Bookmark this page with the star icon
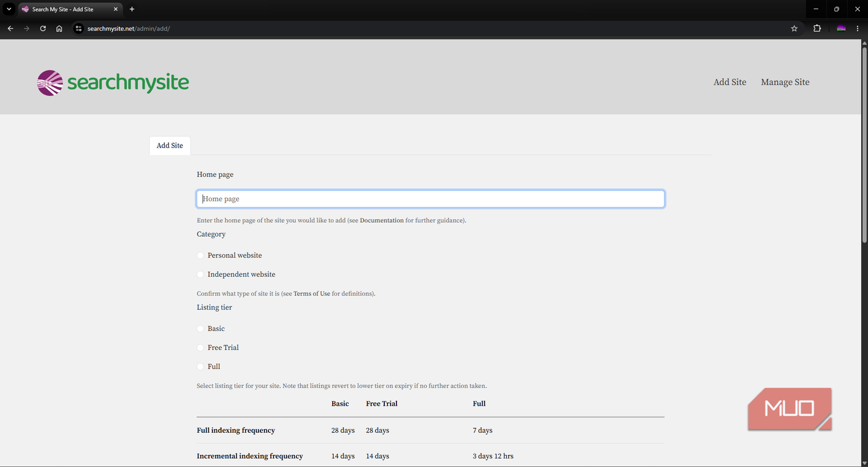The width and height of the screenshot is (868, 467). point(794,28)
